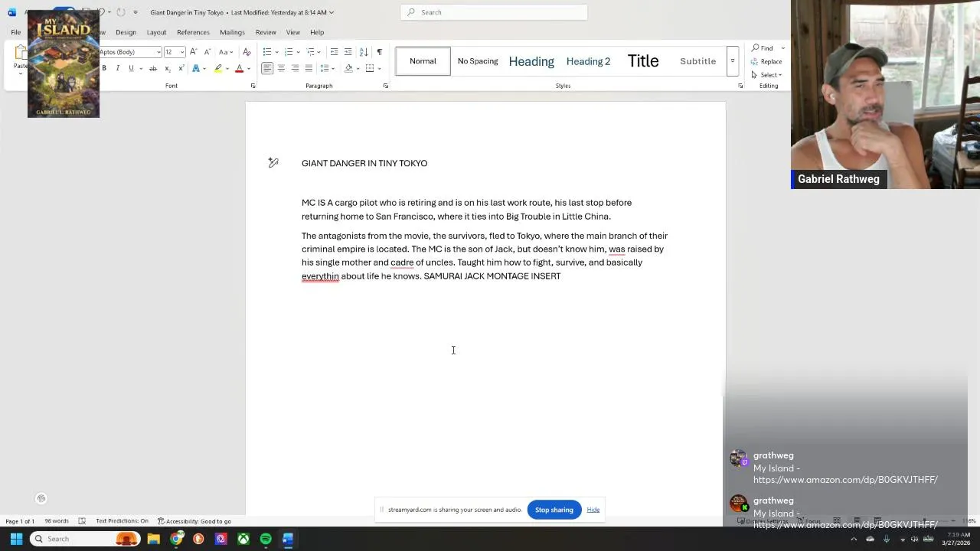The image size is (980, 551).
Task: Increase paragraph indent
Action: pos(348,52)
